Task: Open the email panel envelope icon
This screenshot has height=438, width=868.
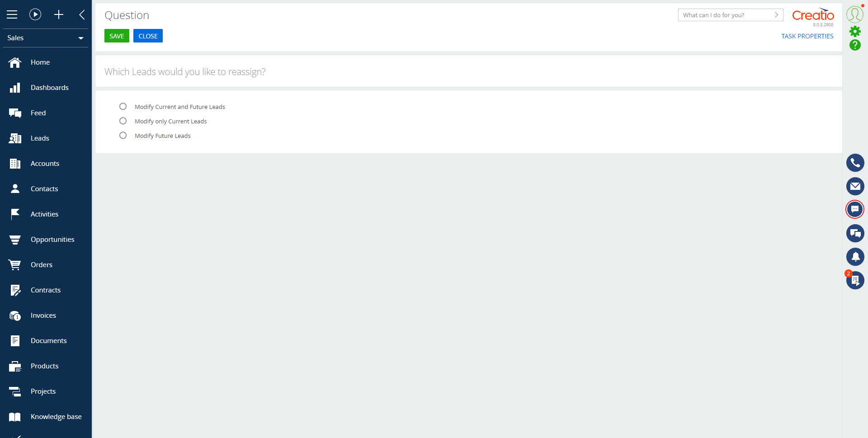Action: 855,186
